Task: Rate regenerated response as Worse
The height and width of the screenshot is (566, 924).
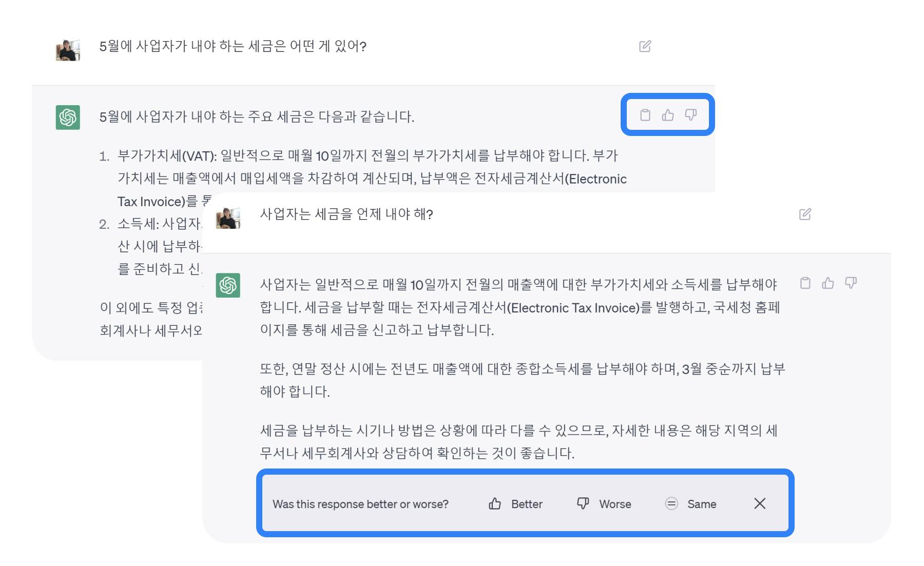Action: coord(604,504)
